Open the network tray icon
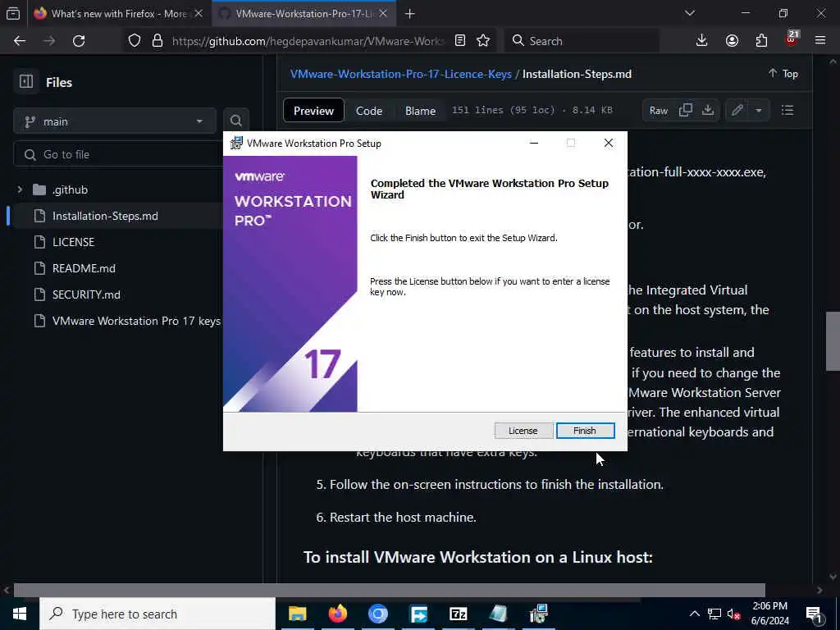This screenshot has width=840, height=630. [x=714, y=614]
